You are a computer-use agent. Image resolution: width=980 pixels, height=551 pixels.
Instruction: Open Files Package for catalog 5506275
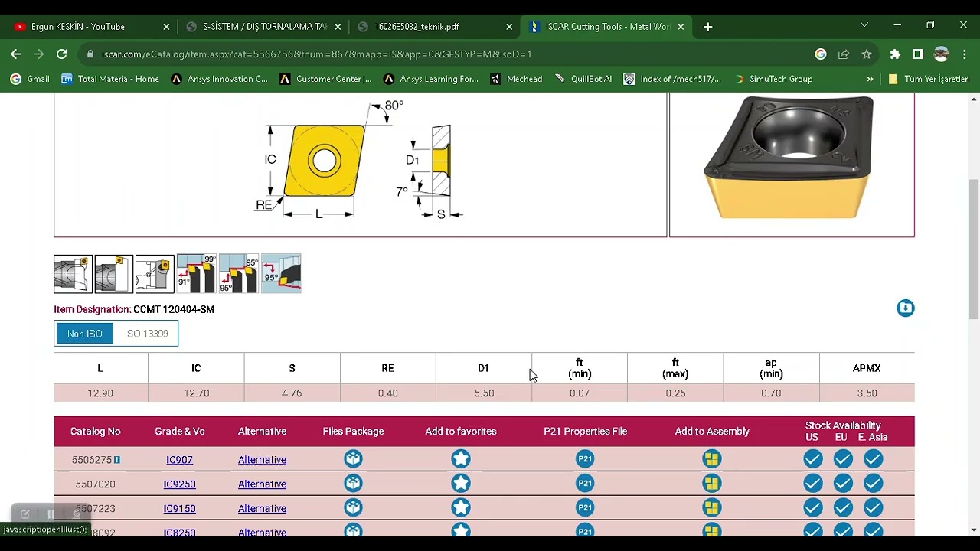(353, 459)
